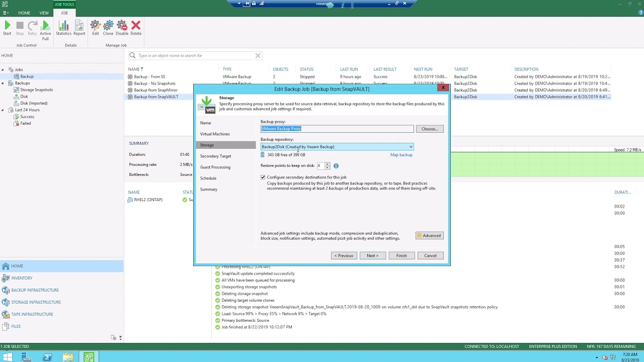Click the object name search field
The image size is (644, 362).
pyautogui.click(x=195, y=56)
